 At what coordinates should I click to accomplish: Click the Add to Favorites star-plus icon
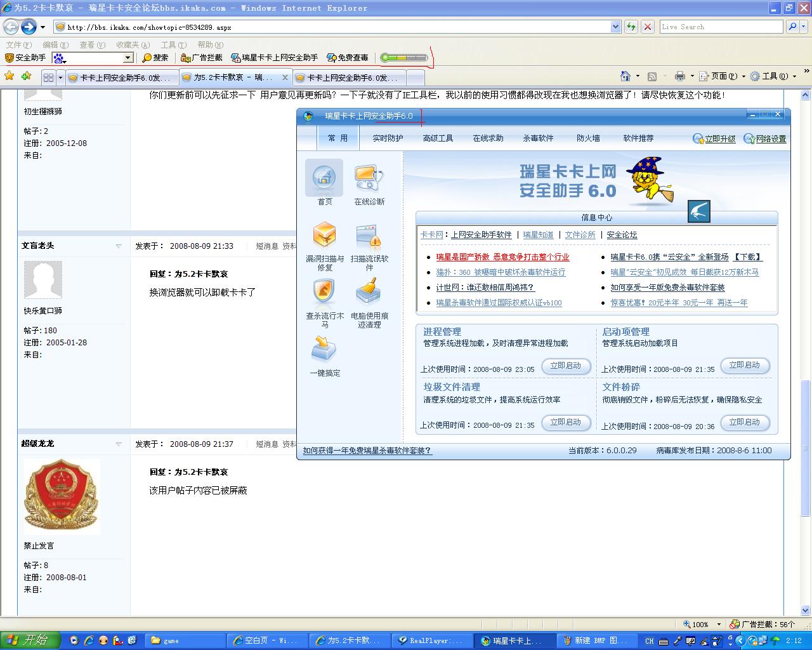click(x=26, y=76)
